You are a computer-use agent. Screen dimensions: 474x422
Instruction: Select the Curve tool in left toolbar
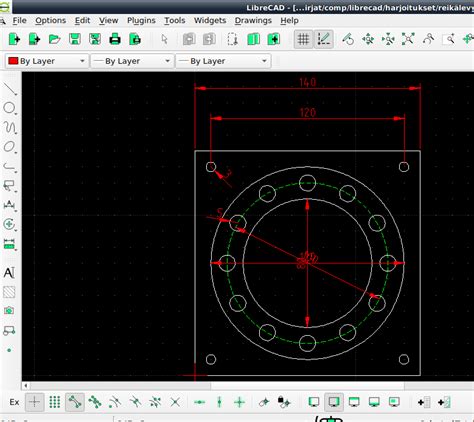click(10, 127)
